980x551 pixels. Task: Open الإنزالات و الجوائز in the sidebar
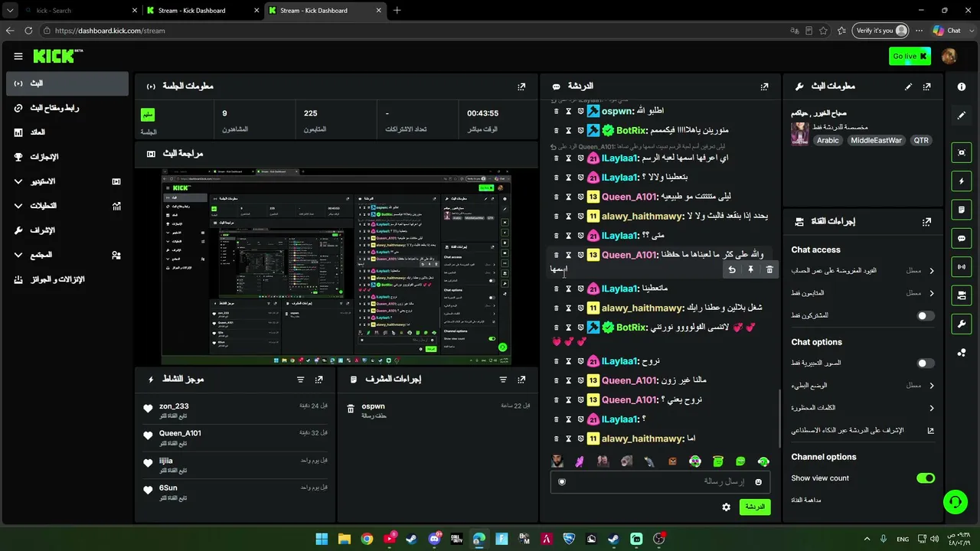point(67,279)
